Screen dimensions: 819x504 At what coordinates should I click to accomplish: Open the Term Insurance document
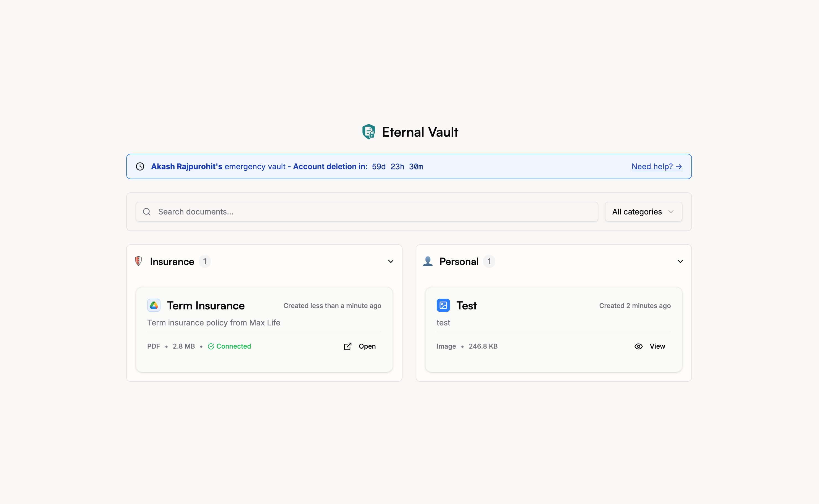point(367,346)
